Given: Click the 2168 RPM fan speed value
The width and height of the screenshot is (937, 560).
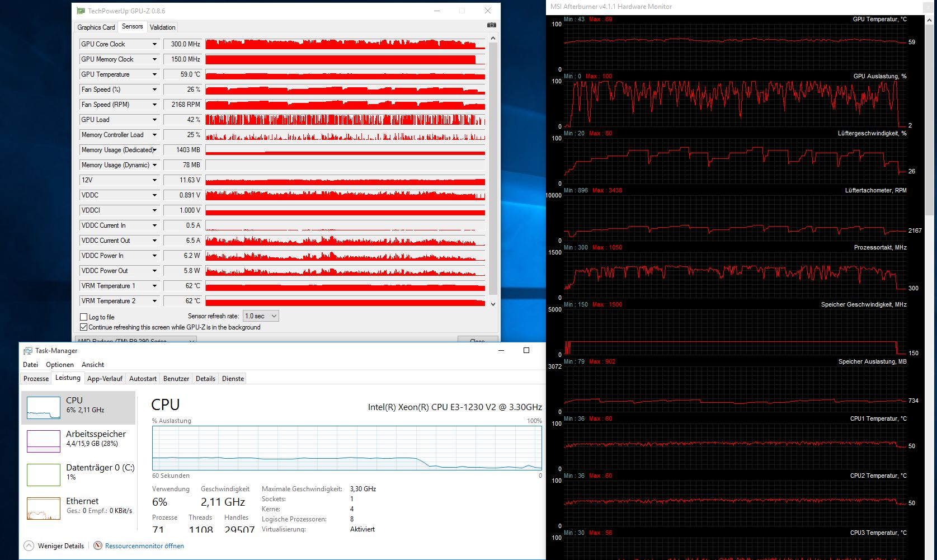Looking at the screenshot, I should (x=183, y=105).
